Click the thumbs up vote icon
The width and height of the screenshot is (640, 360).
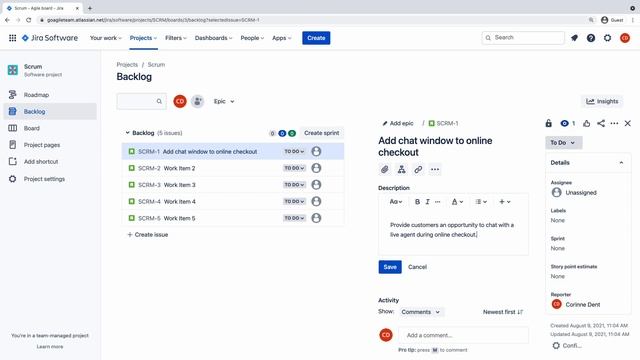click(587, 123)
